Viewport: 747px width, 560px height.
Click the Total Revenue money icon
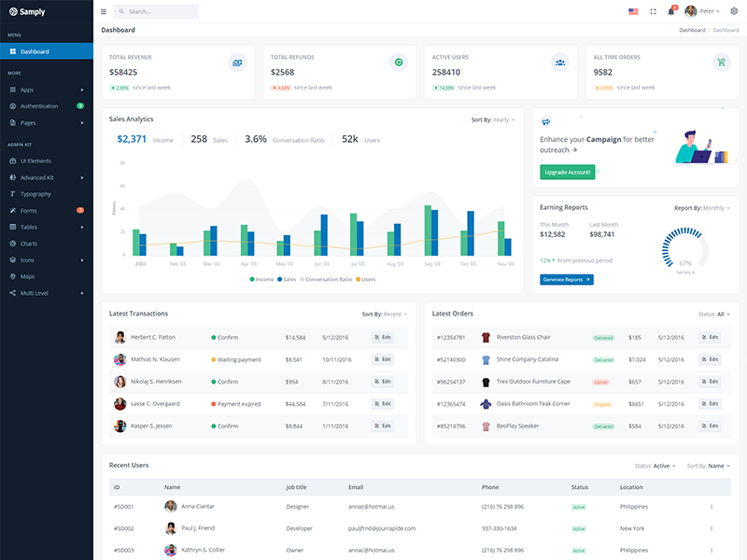point(237,63)
